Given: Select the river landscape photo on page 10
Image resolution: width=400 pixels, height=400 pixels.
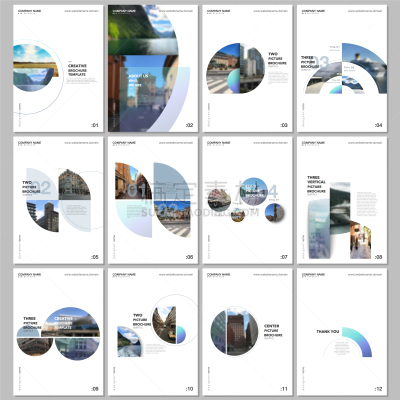Looking at the screenshot, I should pyautogui.click(x=130, y=342).
